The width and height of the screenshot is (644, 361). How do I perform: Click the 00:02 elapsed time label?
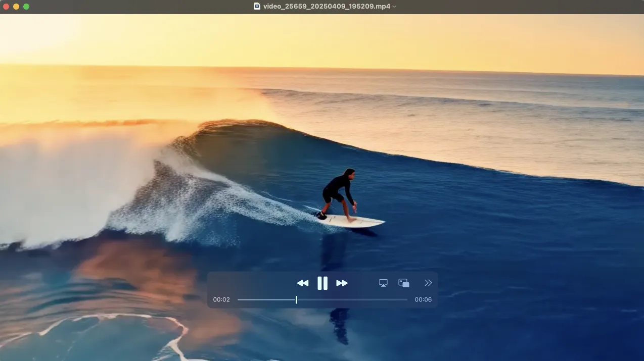(221, 300)
